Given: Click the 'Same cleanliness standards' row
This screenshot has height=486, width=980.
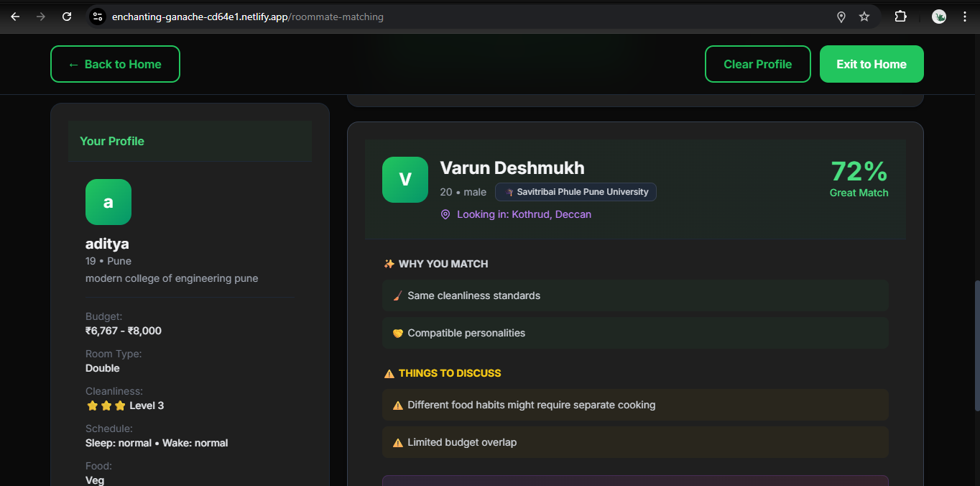Looking at the screenshot, I should (636, 295).
